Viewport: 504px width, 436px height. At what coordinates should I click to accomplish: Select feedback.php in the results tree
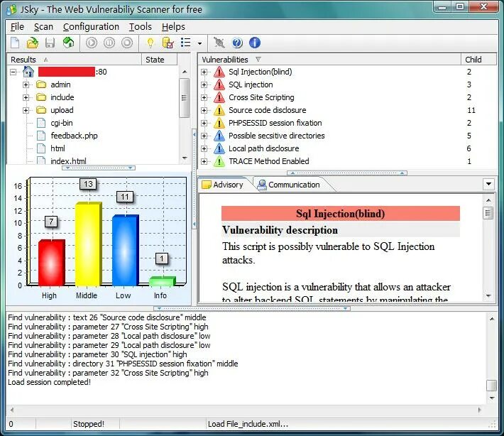pos(74,136)
